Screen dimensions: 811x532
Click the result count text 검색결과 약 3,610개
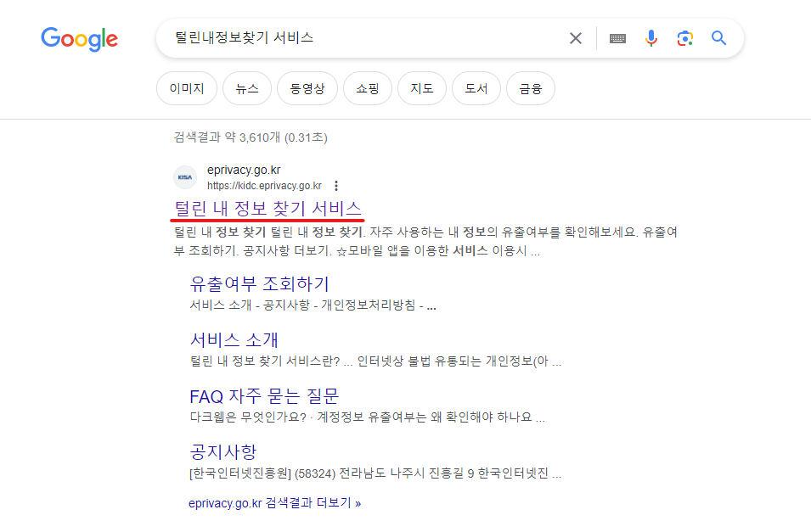[251, 137]
